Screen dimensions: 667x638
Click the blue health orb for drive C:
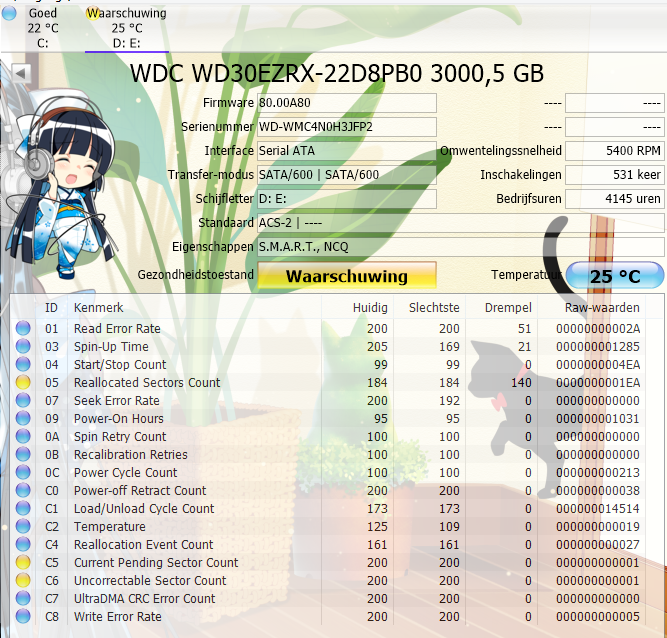click(x=9, y=13)
